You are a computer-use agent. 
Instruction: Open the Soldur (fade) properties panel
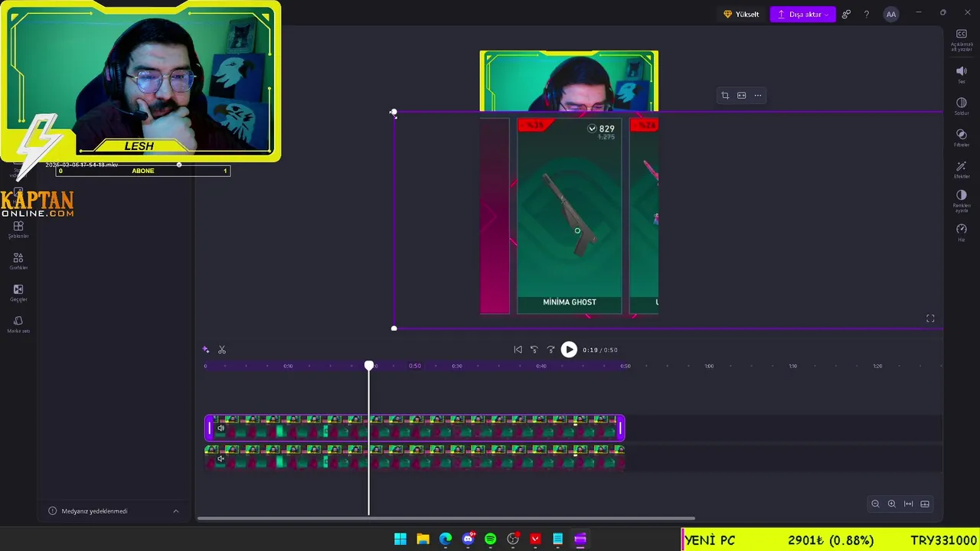962,106
